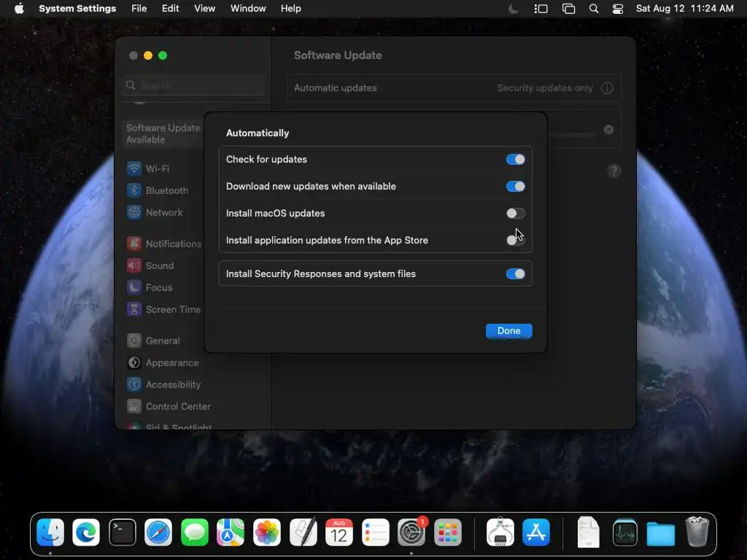Launch Safari from the Dock
Image resolution: width=747 pixels, height=560 pixels.
coord(158,532)
